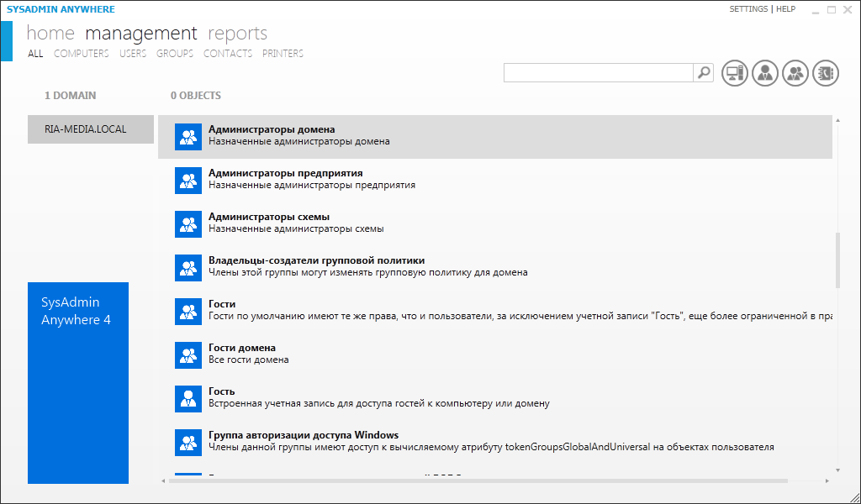
Task: Click group icon for Владельцы-создатели групповой политики
Action: pos(188,268)
